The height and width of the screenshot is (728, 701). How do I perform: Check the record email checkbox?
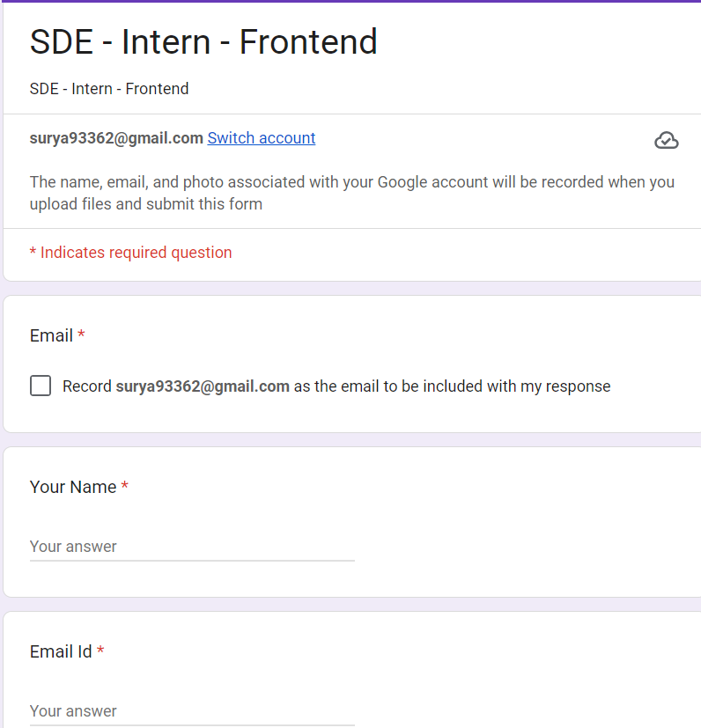[41, 386]
